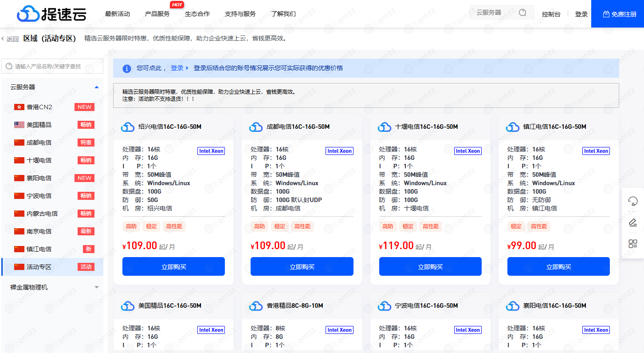
Task: Click the cloud icon of 宁波电信16C-16G-50M card
Action: coord(385,306)
